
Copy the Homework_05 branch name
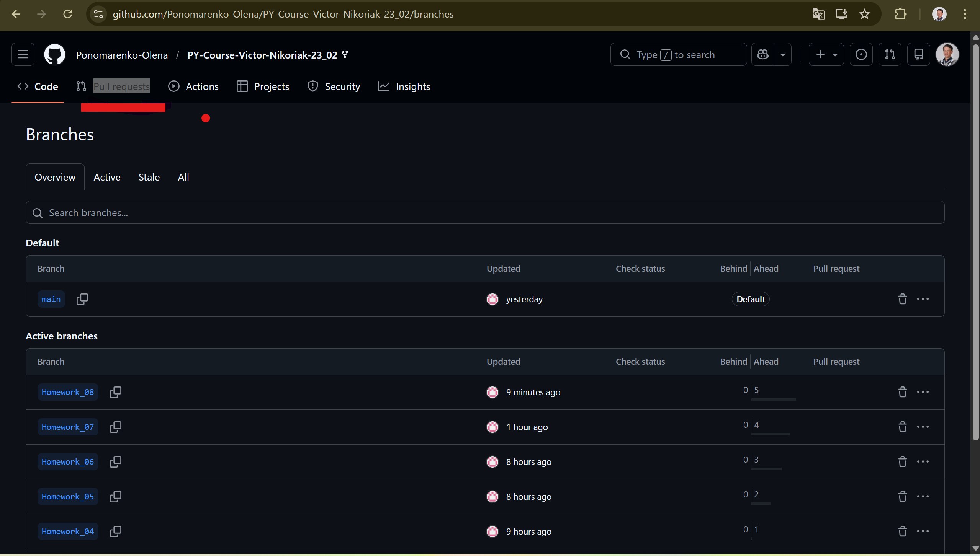[x=116, y=497]
